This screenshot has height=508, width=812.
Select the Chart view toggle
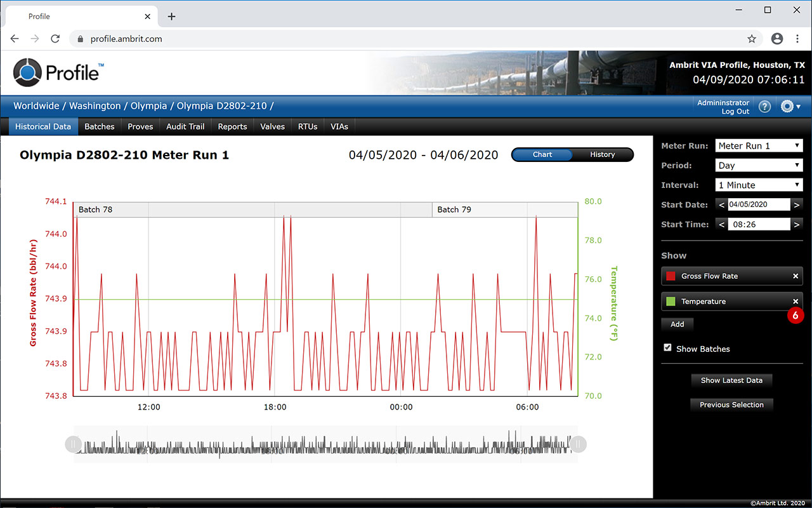tap(542, 154)
